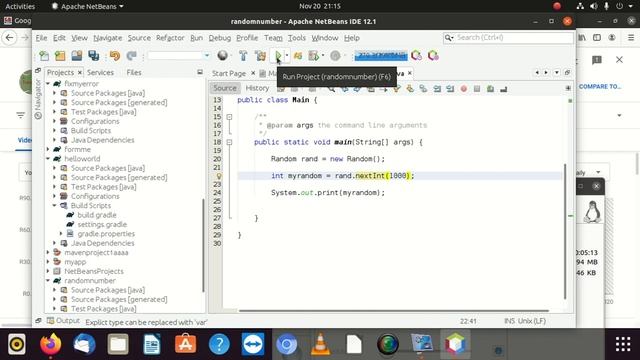Open the Profile Project dropdown arrow
The image size is (640, 360).
pos(323,56)
